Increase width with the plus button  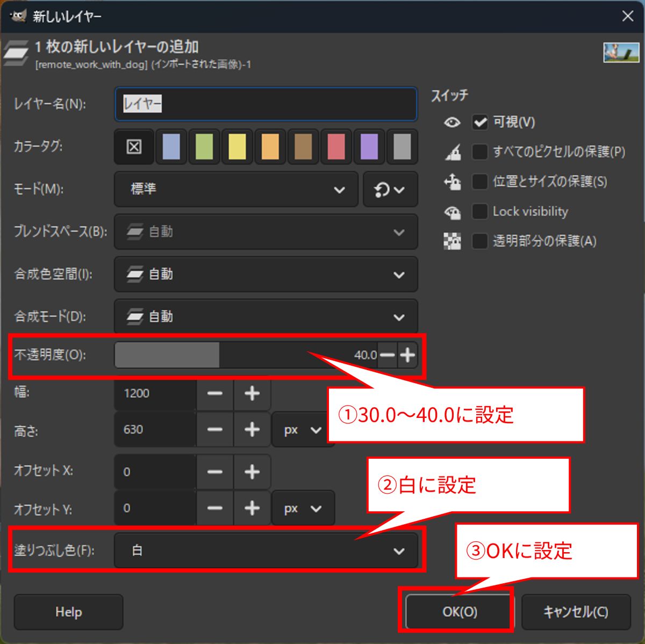(x=252, y=394)
